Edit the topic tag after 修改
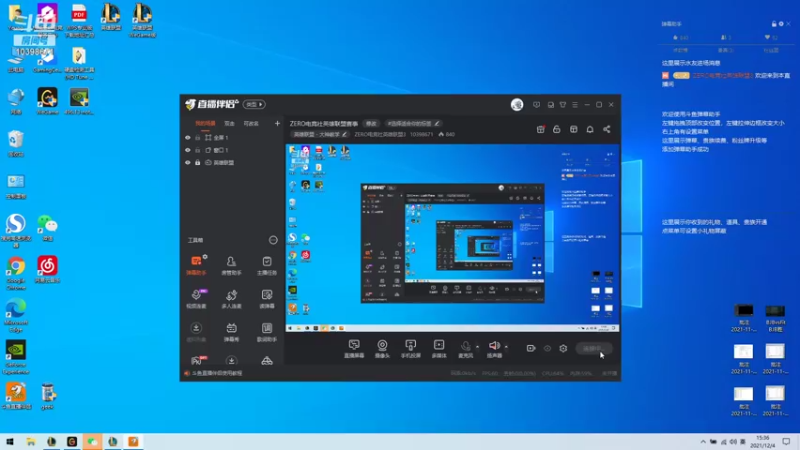The width and height of the screenshot is (800, 450). click(x=412, y=123)
